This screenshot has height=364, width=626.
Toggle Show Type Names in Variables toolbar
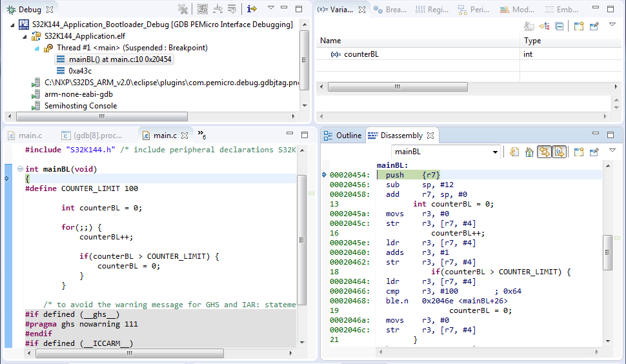[x=529, y=26]
